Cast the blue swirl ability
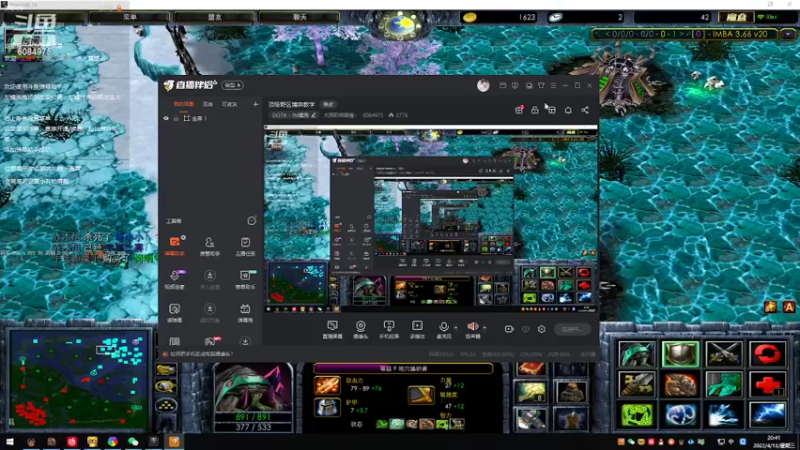The width and height of the screenshot is (800, 450). 680,415
